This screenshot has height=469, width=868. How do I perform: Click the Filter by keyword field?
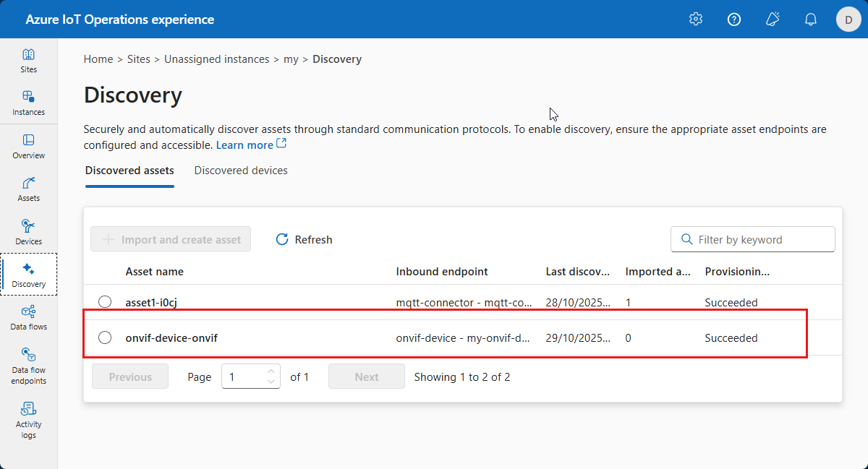[761, 239]
